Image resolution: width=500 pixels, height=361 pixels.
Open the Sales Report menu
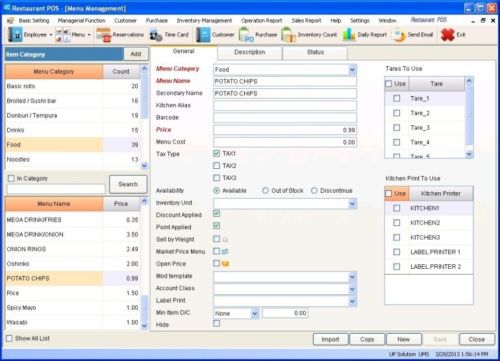pos(306,21)
